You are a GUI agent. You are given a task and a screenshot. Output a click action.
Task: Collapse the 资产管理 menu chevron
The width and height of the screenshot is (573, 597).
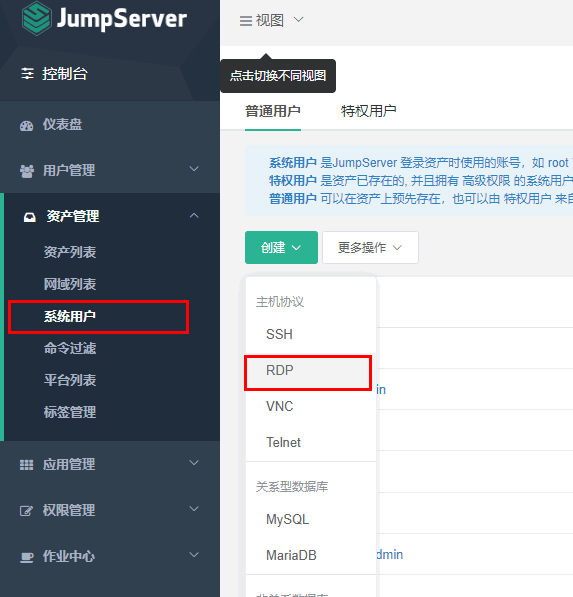click(194, 215)
